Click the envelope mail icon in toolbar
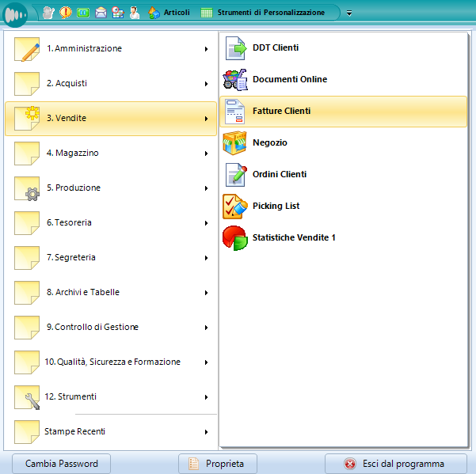Viewport: 476px width, 474px height. point(101,13)
